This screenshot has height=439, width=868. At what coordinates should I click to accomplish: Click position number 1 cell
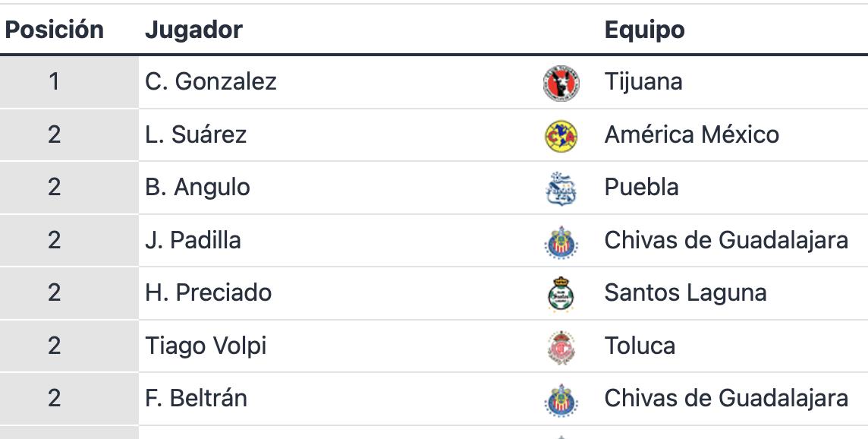[x=55, y=81]
